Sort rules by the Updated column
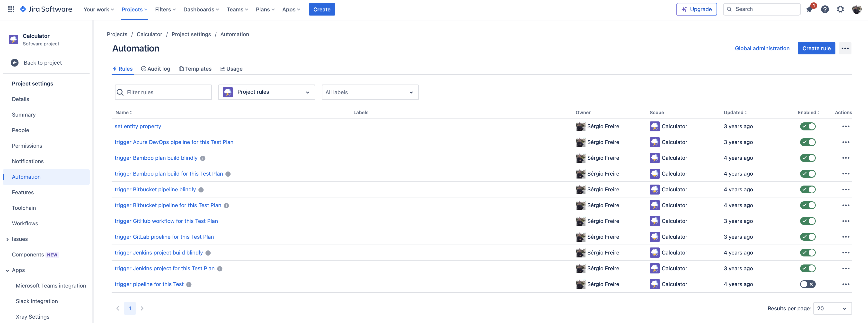868x323 pixels. [735, 113]
